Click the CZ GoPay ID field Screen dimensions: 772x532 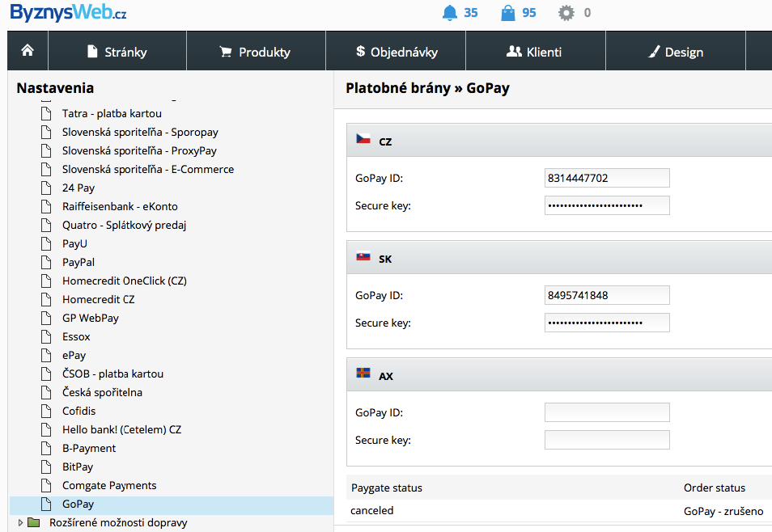pyautogui.click(x=607, y=178)
